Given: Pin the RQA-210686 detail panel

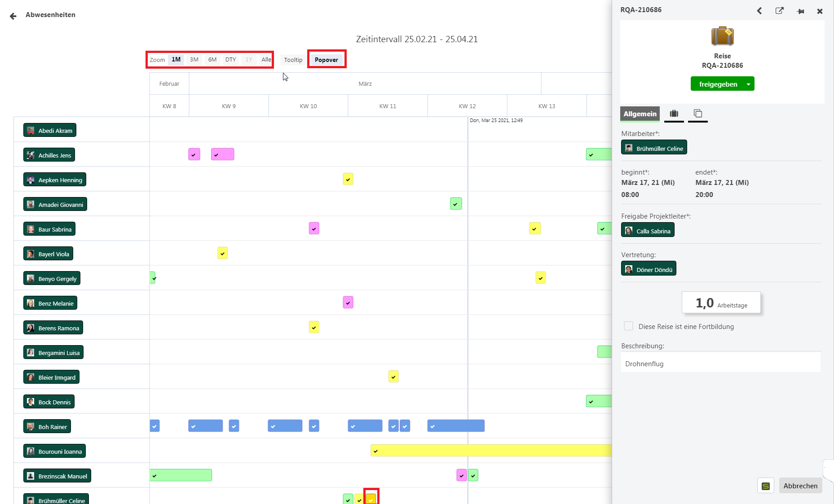Looking at the screenshot, I should [x=801, y=11].
